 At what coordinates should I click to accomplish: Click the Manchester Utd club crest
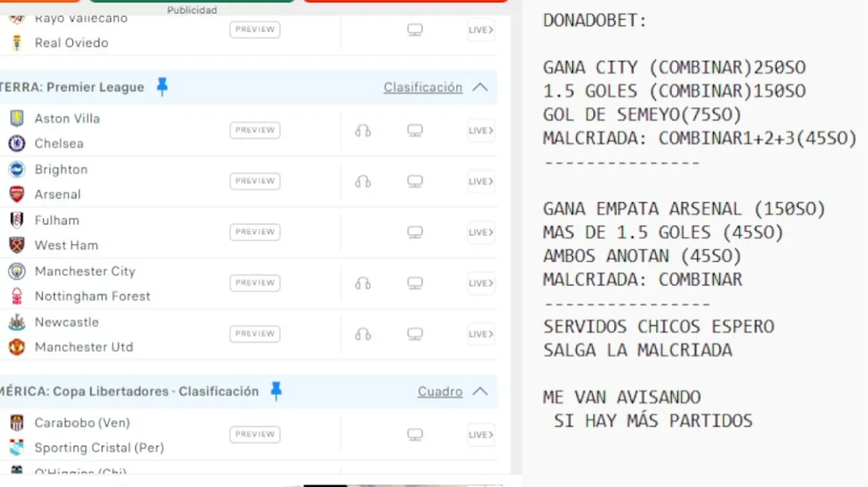click(17, 347)
